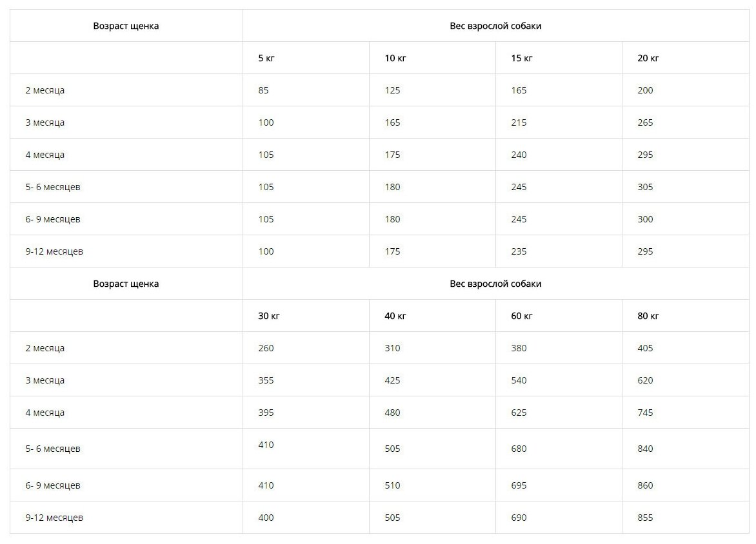
Task: Click the '30 кг' column header
Action: 269,316
